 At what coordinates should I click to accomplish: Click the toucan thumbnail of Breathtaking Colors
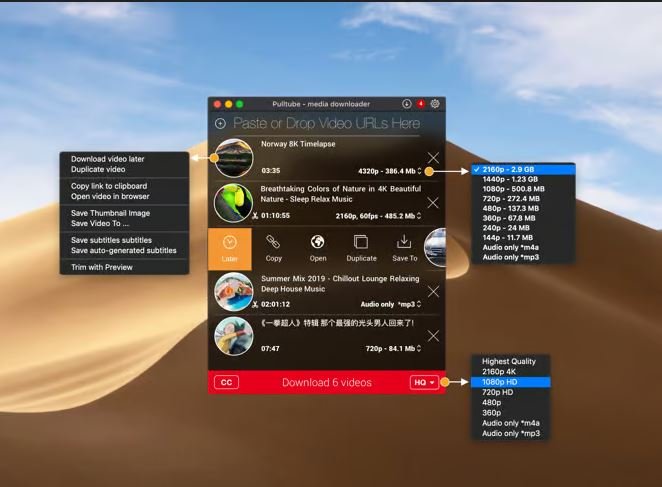(x=233, y=203)
